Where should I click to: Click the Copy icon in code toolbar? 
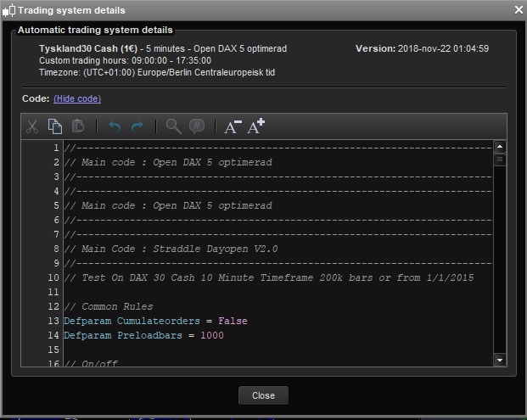(x=55, y=126)
